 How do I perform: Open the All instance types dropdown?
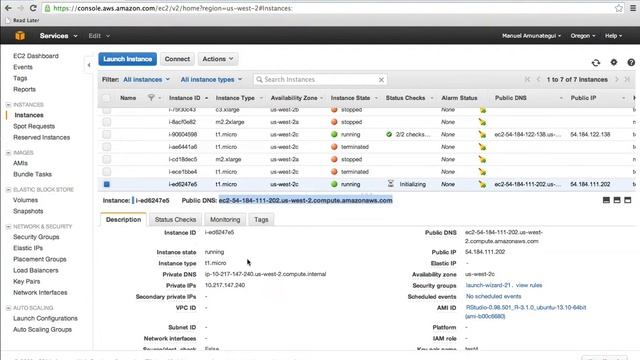pos(211,80)
